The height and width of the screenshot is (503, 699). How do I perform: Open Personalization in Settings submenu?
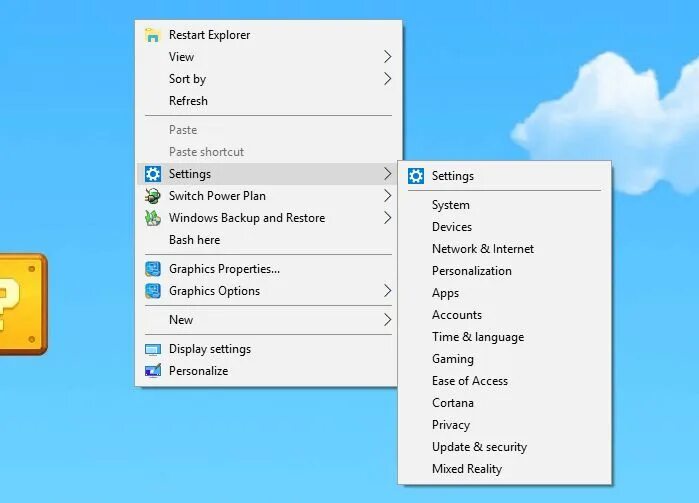coord(505,271)
